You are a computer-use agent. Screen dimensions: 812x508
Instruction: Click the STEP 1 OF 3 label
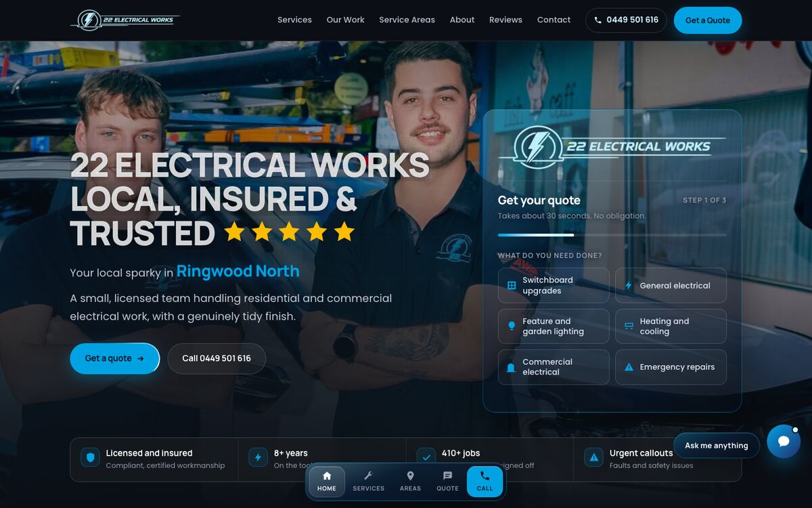pyautogui.click(x=704, y=200)
